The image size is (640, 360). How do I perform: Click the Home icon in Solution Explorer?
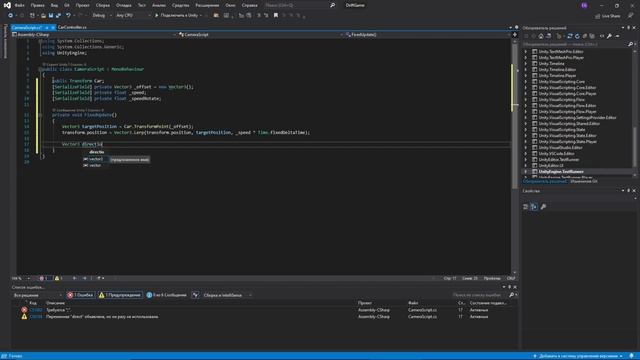pos(541,36)
